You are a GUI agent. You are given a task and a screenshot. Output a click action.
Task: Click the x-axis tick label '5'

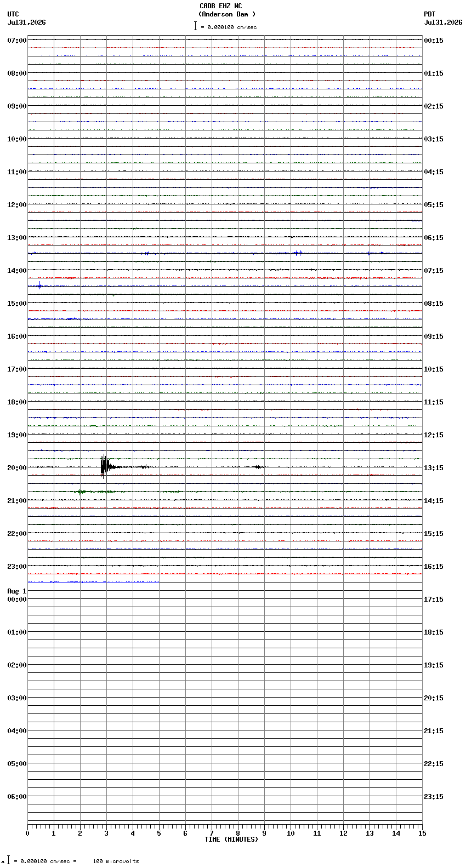coord(159,833)
